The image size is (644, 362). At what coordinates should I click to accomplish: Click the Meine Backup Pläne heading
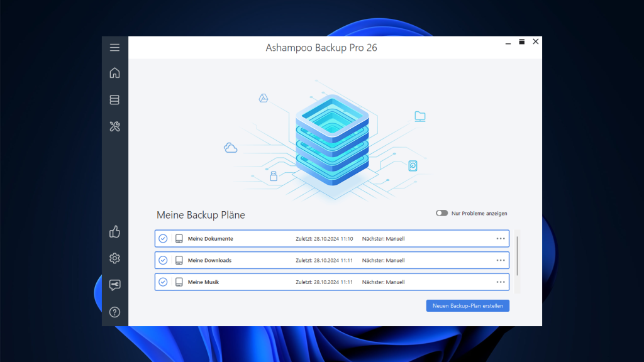pos(201,215)
